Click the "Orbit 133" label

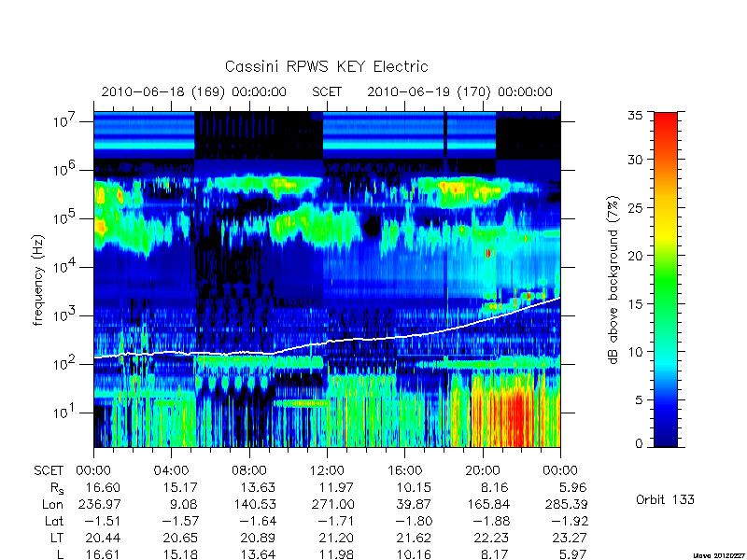click(x=665, y=499)
